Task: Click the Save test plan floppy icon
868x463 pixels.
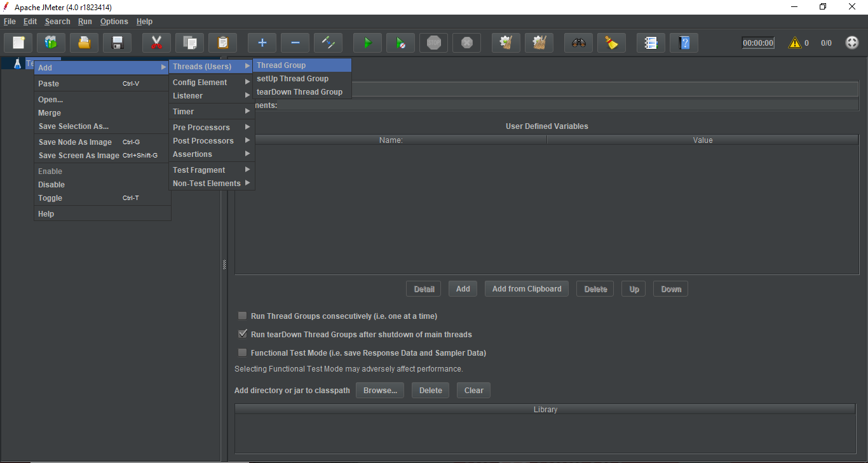Action: (117, 43)
